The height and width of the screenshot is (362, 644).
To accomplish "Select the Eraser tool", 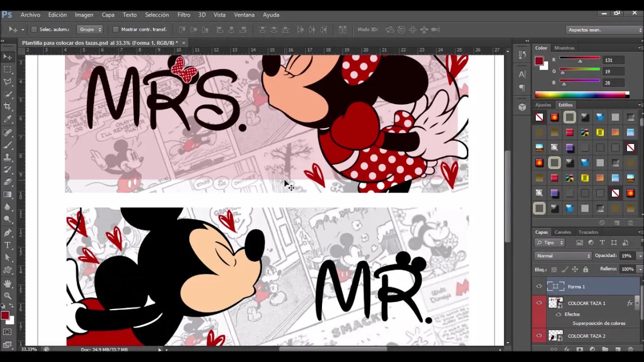I will point(8,183).
